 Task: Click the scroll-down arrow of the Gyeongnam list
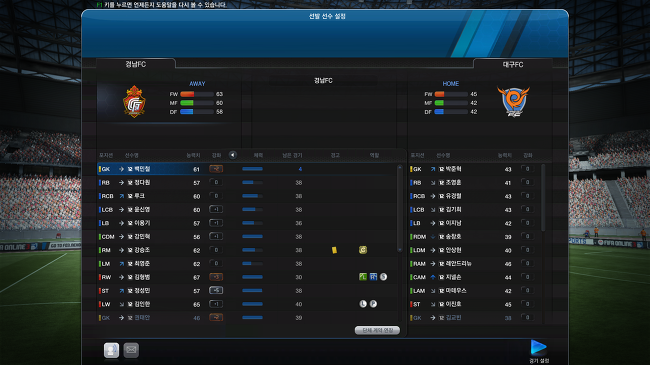[x=400, y=250]
